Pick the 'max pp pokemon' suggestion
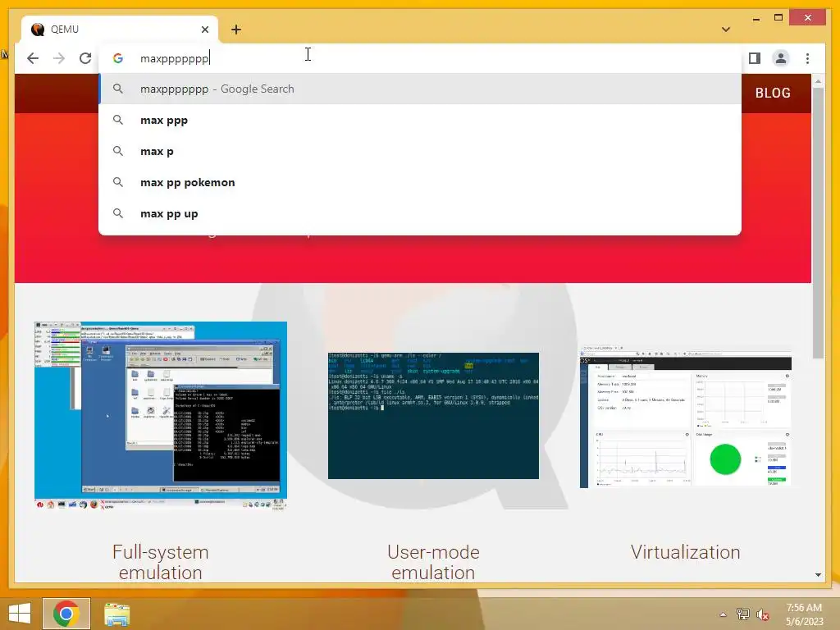 coord(420,183)
